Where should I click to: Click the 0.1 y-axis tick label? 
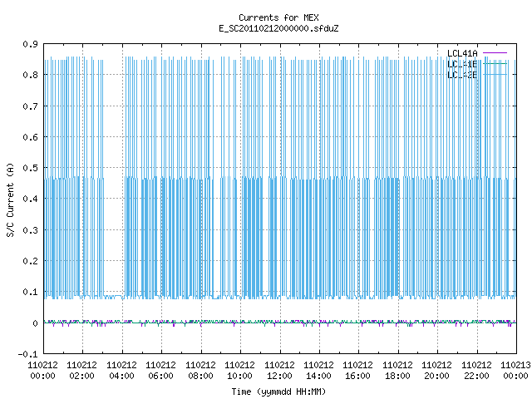point(30,292)
